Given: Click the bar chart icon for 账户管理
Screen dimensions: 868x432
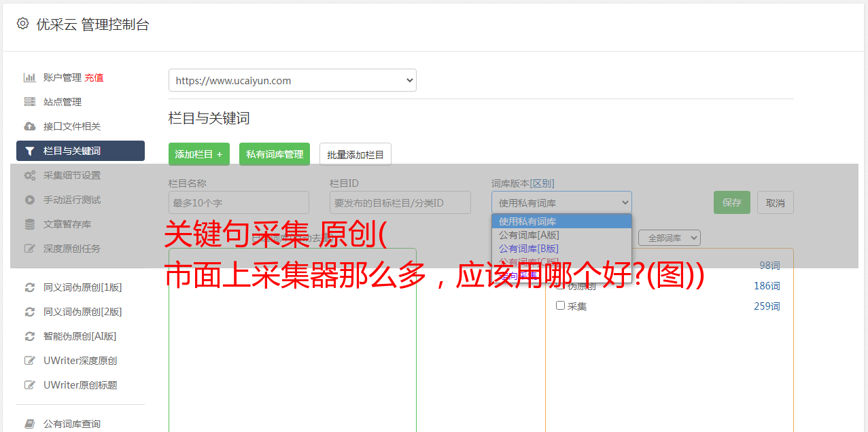Looking at the screenshot, I should (30, 77).
